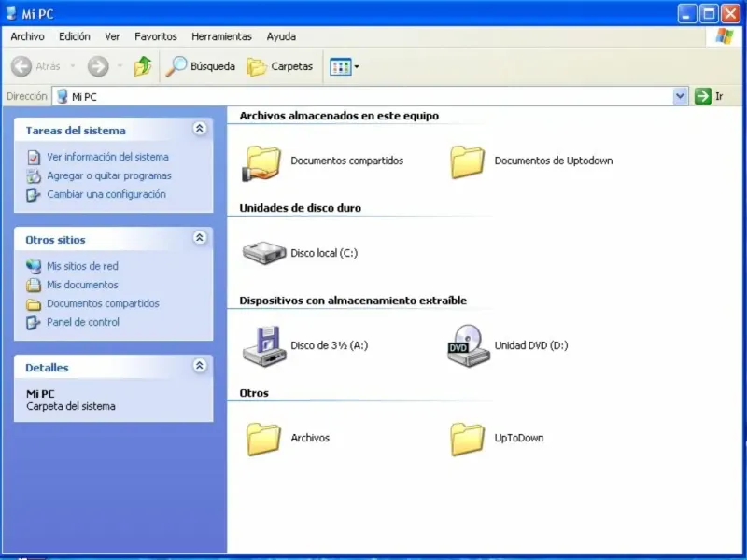Click the Mi PC title bar icon
The height and width of the screenshot is (560, 747).
click(x=10, y=13)
